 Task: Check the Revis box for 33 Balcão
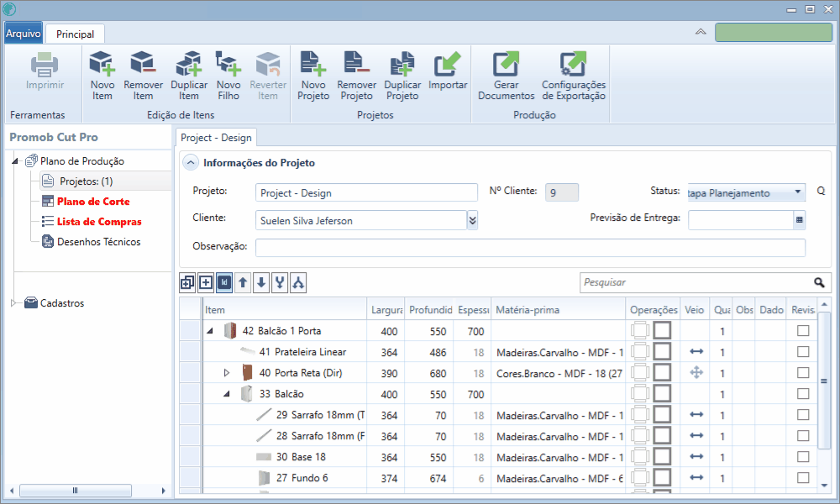[802, 394]
